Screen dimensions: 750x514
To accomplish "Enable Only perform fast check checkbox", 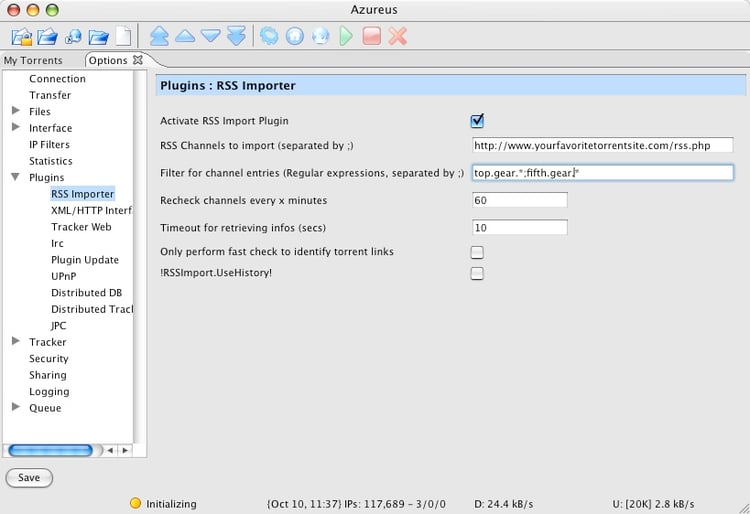I will coord(477,252).
